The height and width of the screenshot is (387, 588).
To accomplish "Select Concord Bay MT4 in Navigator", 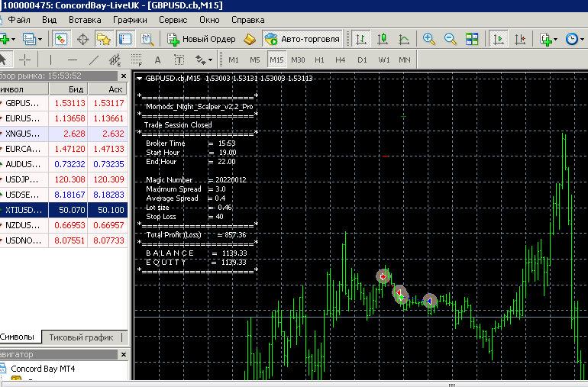I will (43, 369).
